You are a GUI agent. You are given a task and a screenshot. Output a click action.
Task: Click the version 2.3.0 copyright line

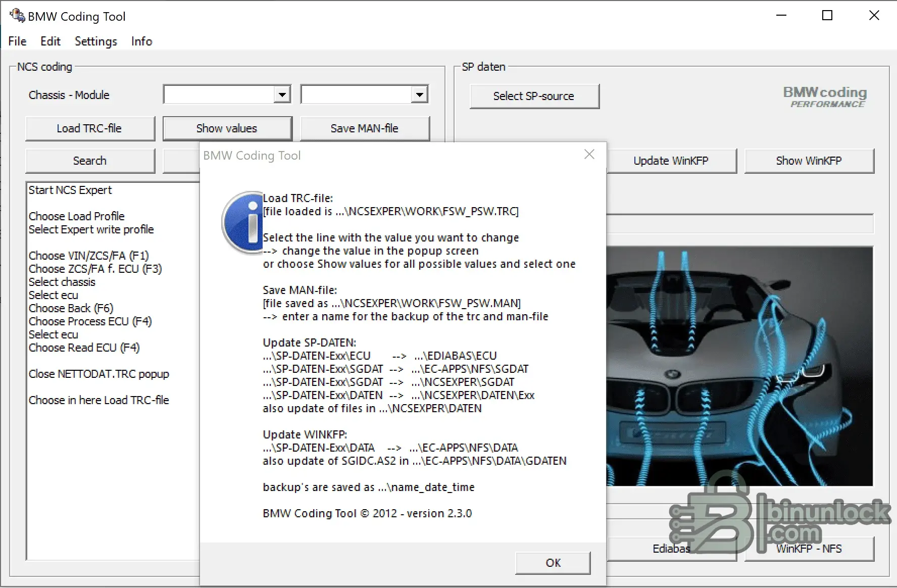367,513
